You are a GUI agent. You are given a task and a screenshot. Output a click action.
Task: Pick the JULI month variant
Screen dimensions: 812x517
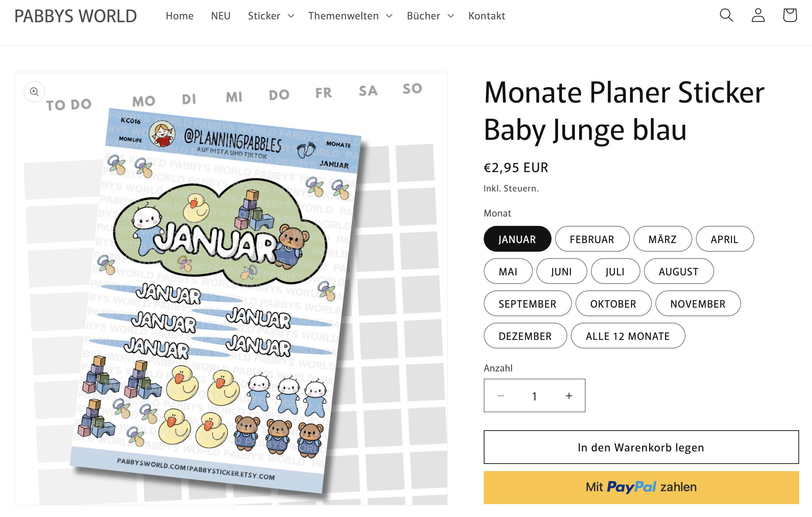pos(615,271)
